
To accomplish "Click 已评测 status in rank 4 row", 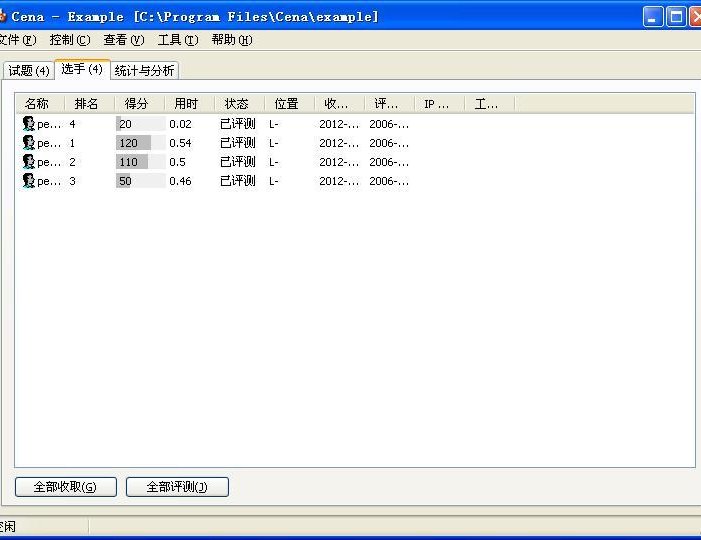I will tap(238, 124).
